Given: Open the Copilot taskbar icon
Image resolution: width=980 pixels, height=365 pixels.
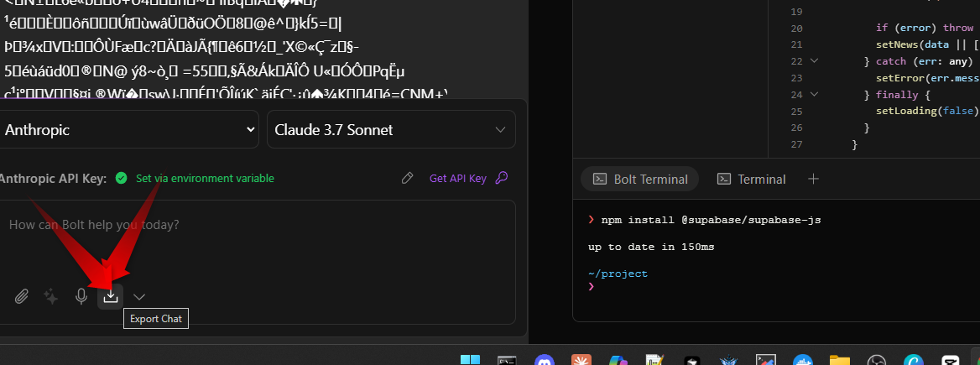Looking at the screenshot, I should click(x=618, y=361).
